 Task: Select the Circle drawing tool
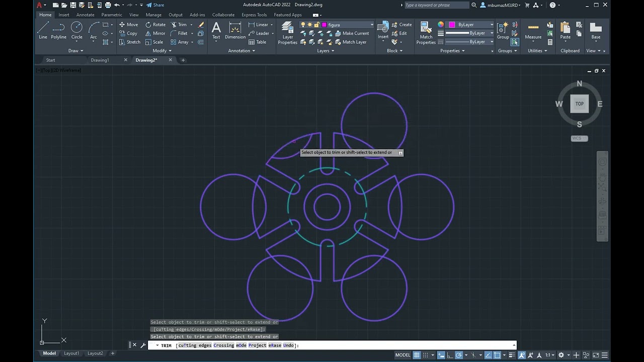click(x=76, y=30)
